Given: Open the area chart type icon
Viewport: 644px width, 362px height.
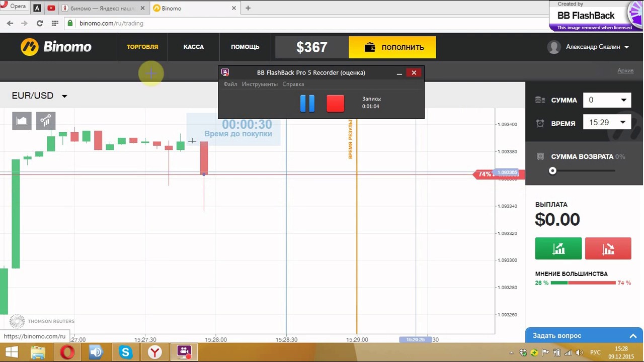Looking at the screenshot, I should coord(22,121).
